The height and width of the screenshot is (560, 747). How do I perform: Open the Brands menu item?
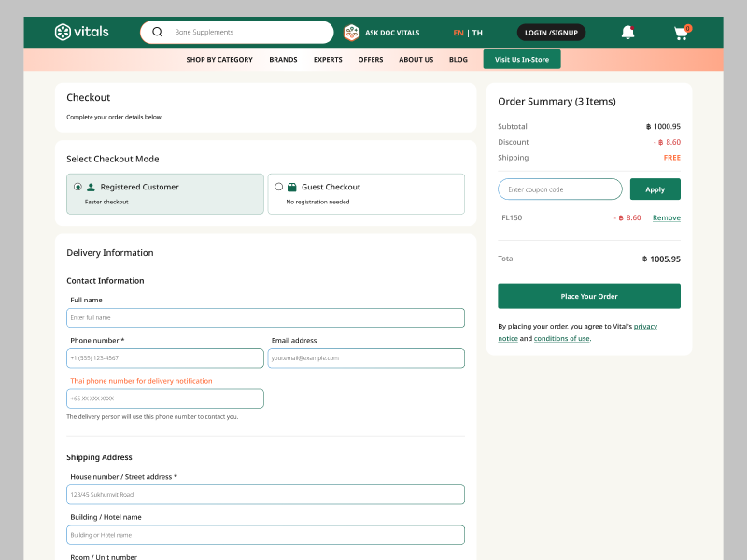(x=283, y=60)
